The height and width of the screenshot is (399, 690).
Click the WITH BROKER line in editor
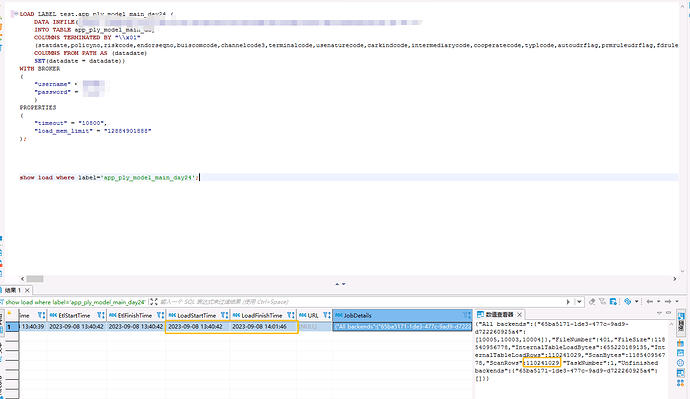pos(40,69)
